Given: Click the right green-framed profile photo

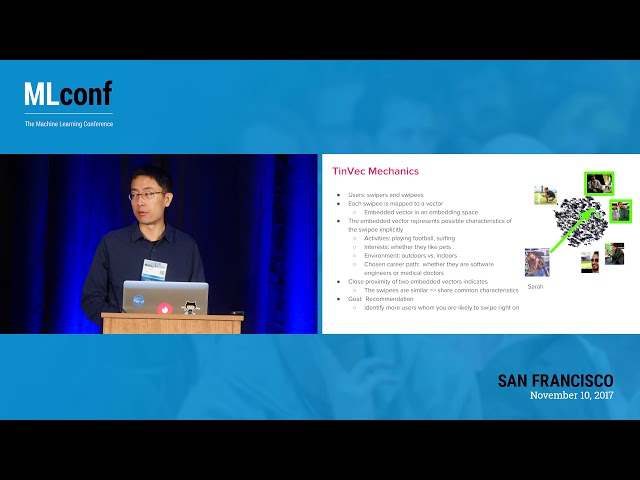Looking at the screenshot, I should point(620,211).
